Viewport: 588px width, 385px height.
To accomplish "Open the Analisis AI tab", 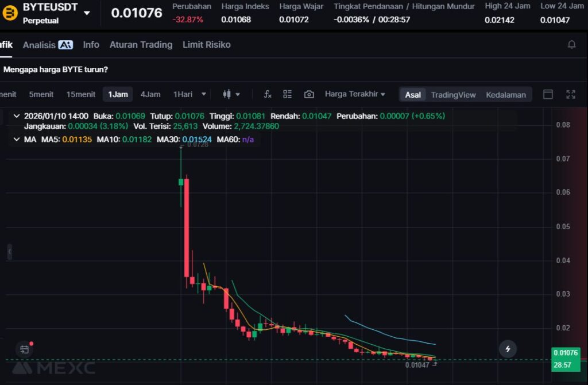I will click(x=48, y=44).
